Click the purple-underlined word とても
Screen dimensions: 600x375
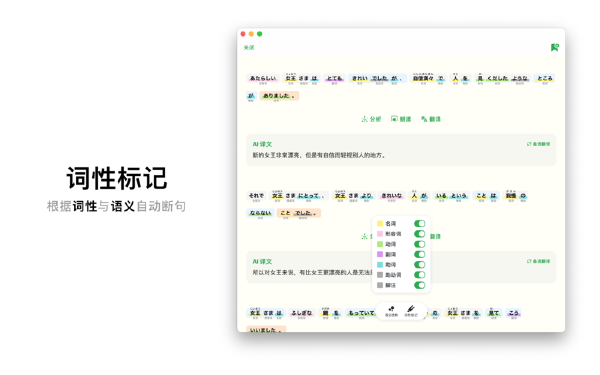pos(334,78)
